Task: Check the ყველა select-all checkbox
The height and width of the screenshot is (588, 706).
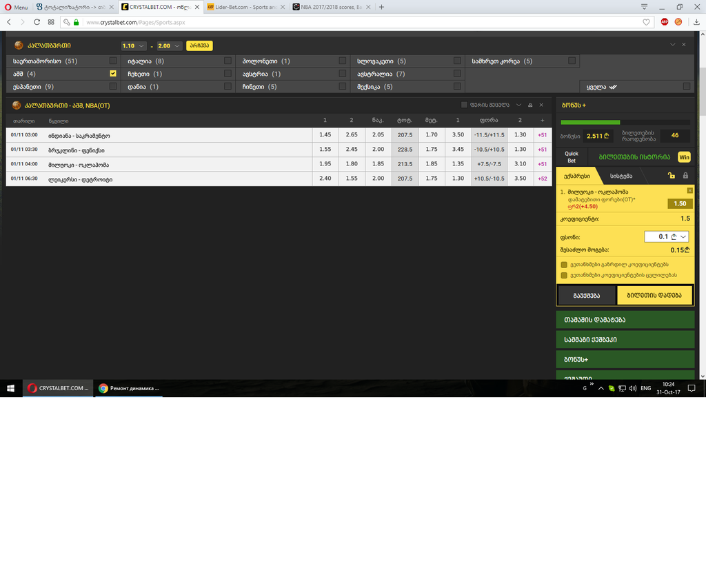Action: click(x=687, y=86)
